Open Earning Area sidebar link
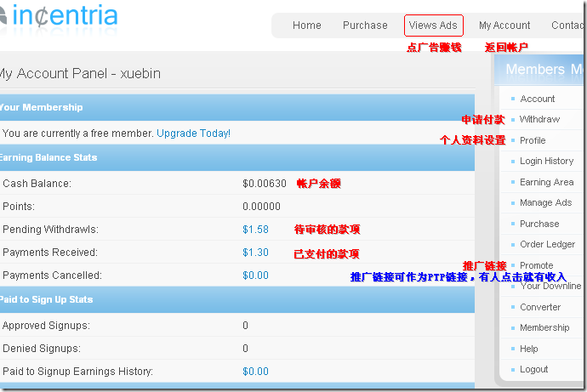 click(x=546, y=182)
